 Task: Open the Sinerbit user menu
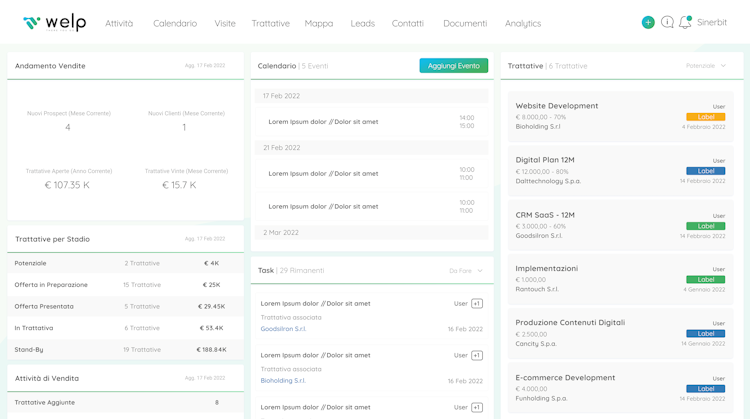coord(712,22)
